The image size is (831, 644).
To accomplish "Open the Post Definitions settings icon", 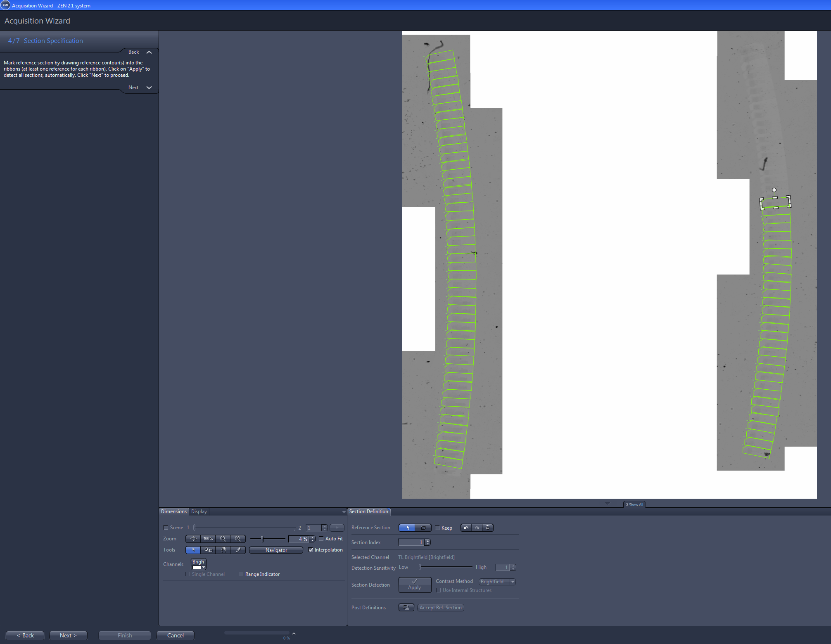I will click(406, 607).
